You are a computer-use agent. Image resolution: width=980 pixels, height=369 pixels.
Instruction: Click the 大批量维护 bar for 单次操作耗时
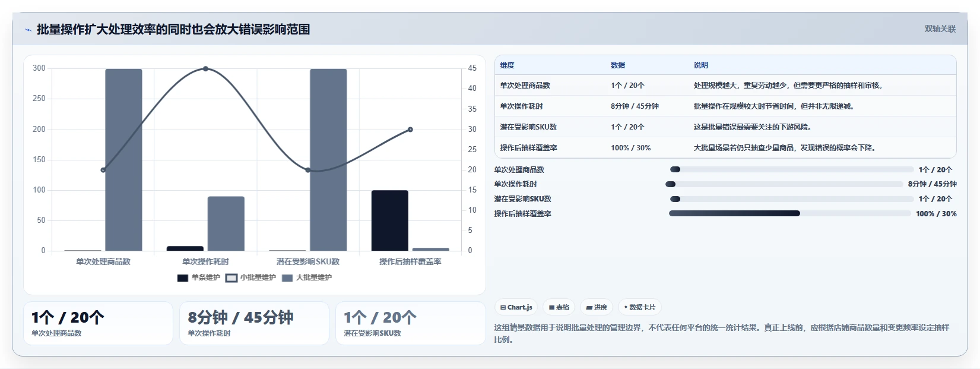pyautogui.click(x=226, y=223)
